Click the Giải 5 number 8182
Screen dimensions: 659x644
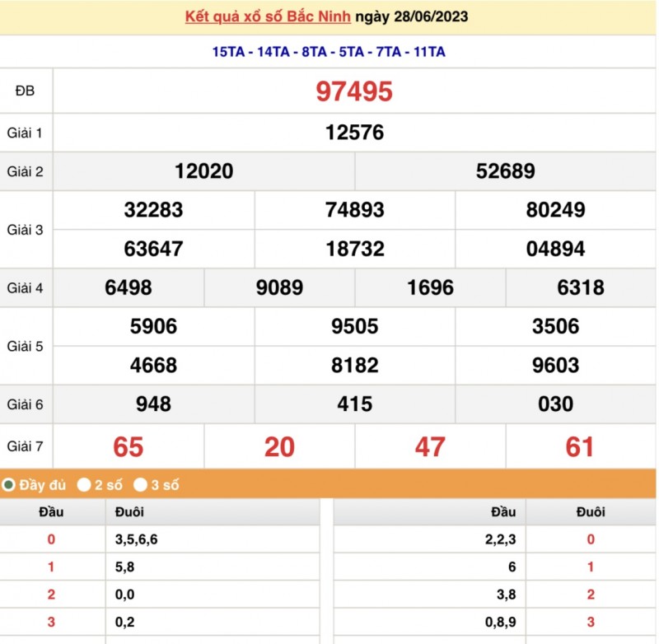(x=354, y=365)
